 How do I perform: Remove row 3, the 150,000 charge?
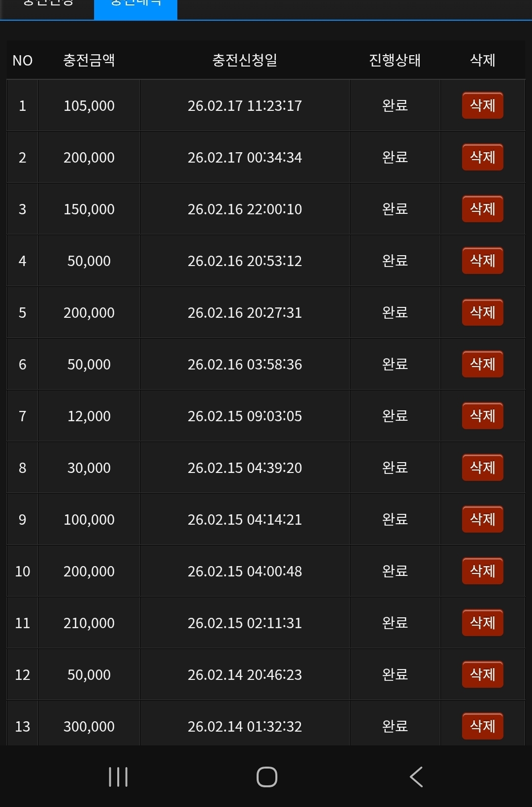click(x=482, y=209)
